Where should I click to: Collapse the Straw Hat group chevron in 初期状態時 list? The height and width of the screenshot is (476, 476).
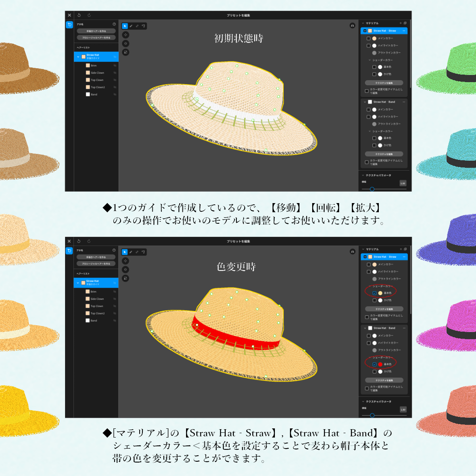pyautogui.click(x=78, y=57)
